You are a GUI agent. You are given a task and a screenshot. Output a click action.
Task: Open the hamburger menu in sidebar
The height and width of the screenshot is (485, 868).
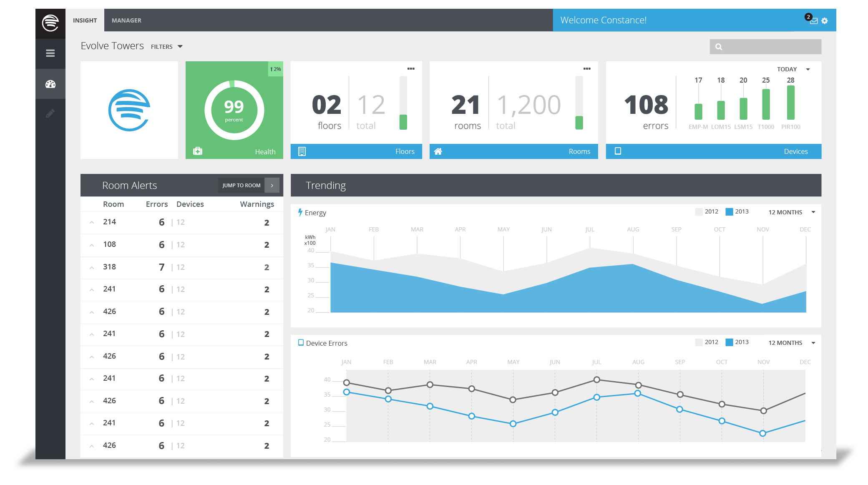pos(50,53)
